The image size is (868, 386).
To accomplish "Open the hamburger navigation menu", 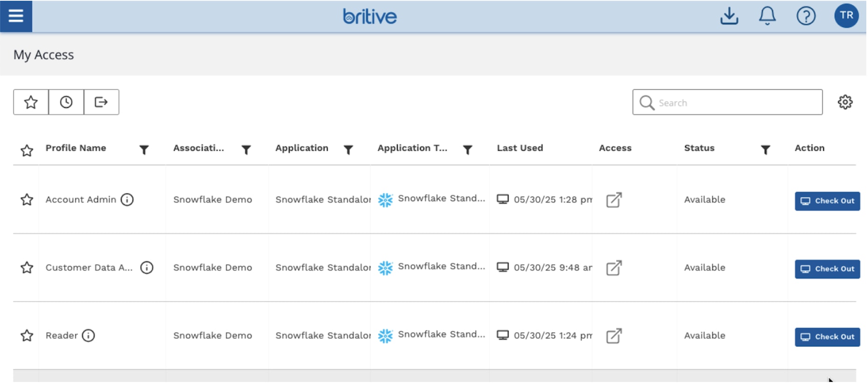I will [x=16, y=16].
